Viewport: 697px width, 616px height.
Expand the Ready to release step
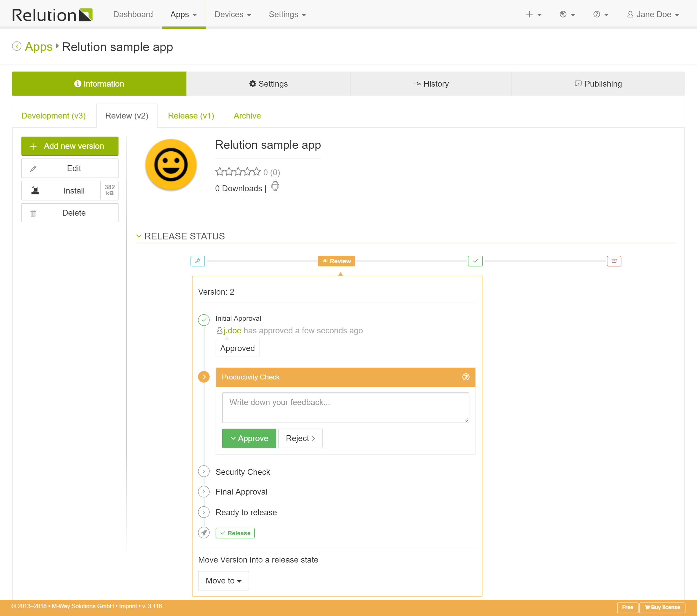pyautogui.click(x=204, y=512)
